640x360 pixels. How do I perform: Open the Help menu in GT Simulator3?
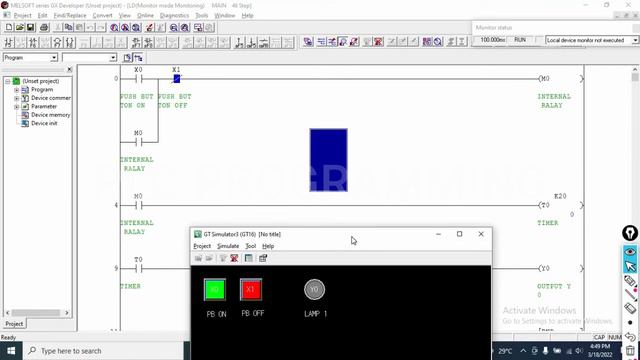(x=268, y=246)
